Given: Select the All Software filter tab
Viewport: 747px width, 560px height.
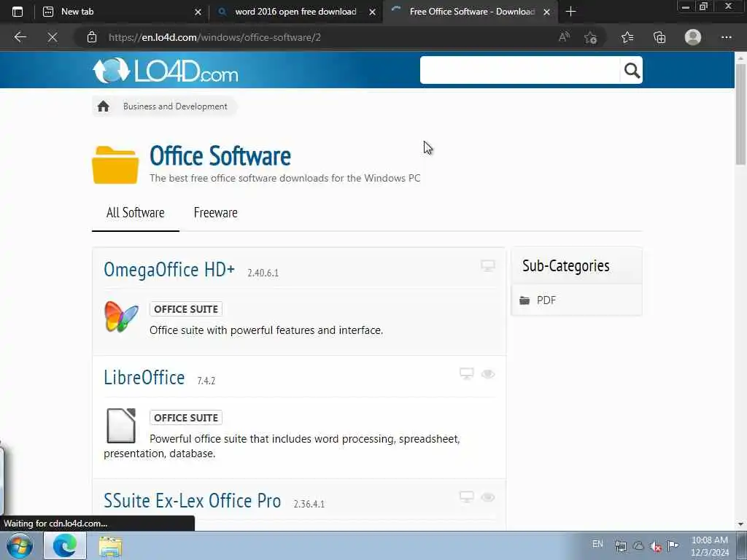Looking at the screenshot, I should [x=135, y=212].
